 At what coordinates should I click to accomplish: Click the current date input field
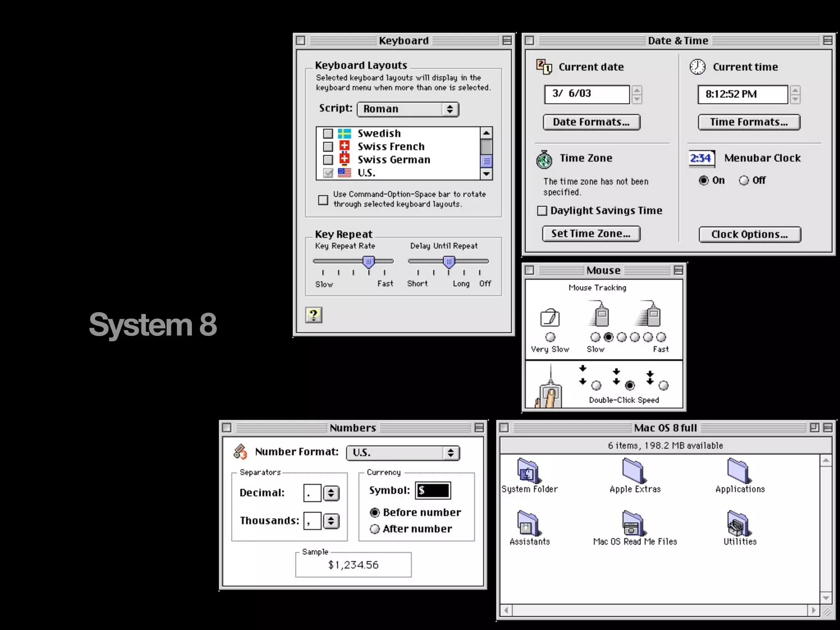point(587,94)
